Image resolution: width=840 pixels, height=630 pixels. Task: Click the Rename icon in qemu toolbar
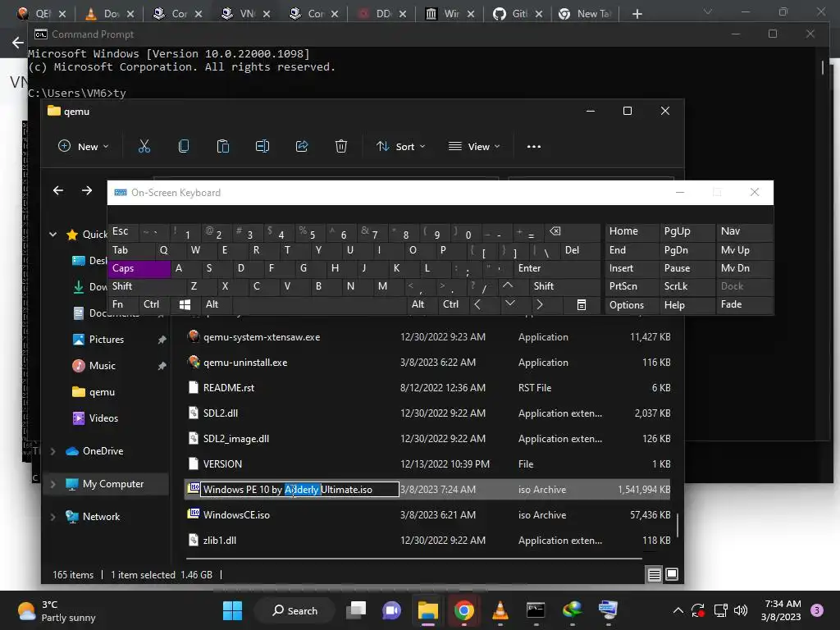262,146
